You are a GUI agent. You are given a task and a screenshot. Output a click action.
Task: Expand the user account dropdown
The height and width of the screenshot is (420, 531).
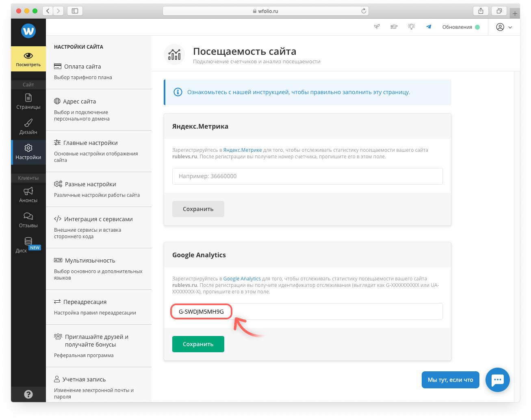[504, 27]
